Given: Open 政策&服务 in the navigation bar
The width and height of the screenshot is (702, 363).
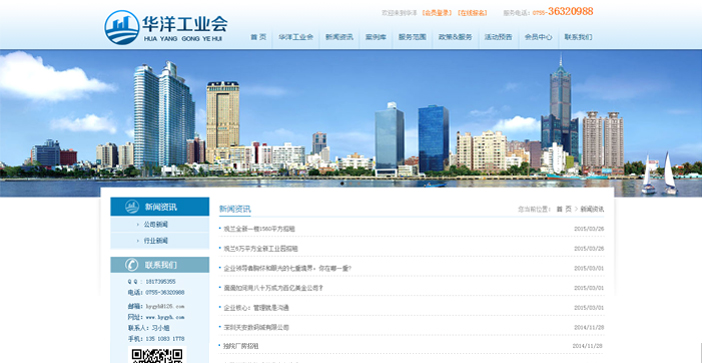Looking at the screenshot, I should point(455,37).
